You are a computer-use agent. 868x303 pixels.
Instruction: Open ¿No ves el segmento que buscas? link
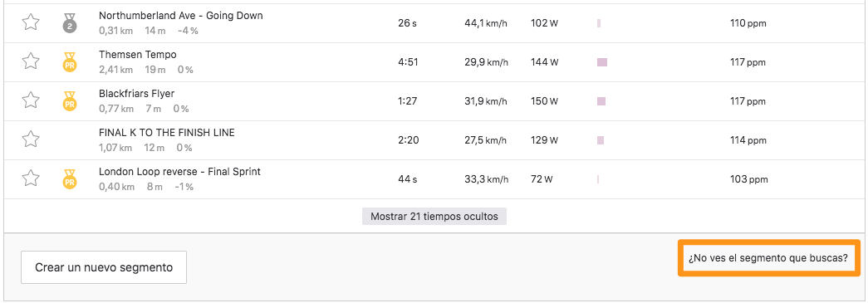769,258
